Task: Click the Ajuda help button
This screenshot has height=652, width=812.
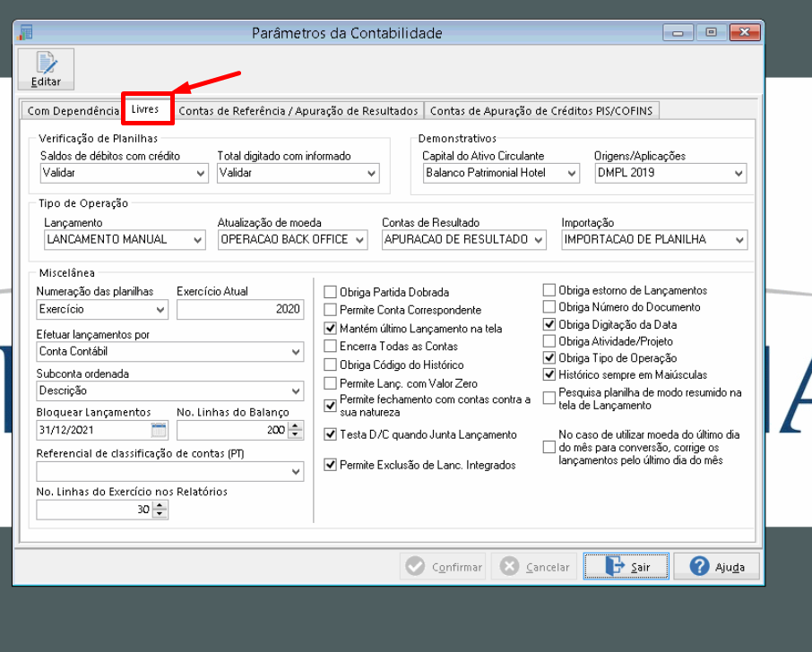Action: coord(717,567)
